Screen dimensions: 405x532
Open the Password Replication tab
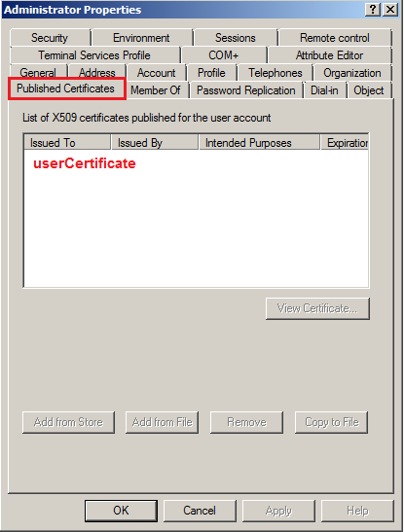click(246, 89)
